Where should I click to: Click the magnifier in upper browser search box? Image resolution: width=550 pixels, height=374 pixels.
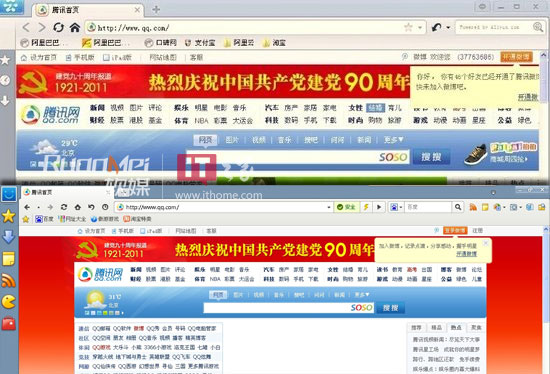[538, 27]
